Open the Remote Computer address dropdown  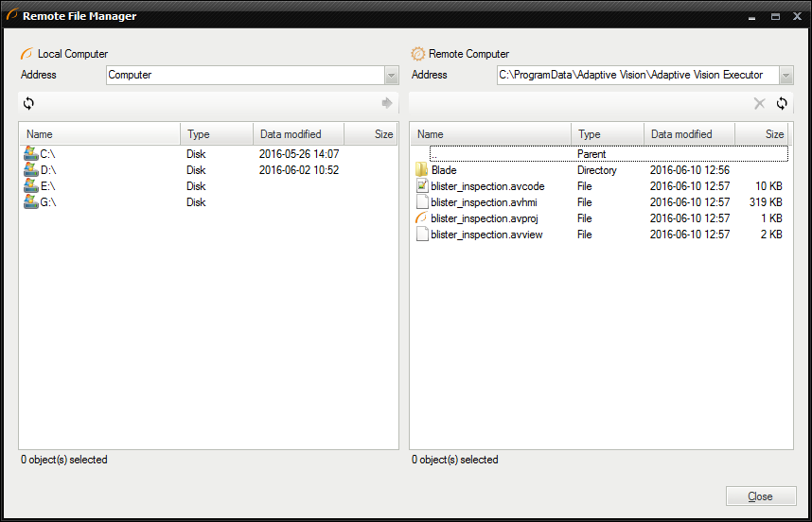coord(786,75)
